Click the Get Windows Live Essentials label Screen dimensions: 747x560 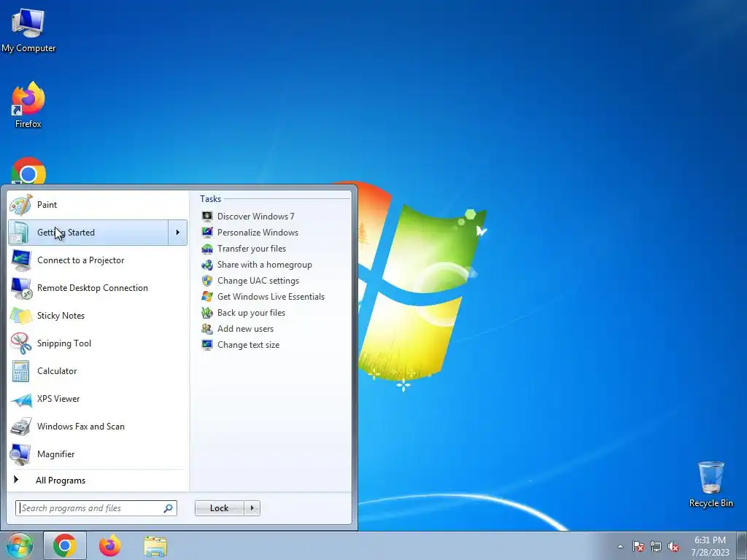point(271,297)
